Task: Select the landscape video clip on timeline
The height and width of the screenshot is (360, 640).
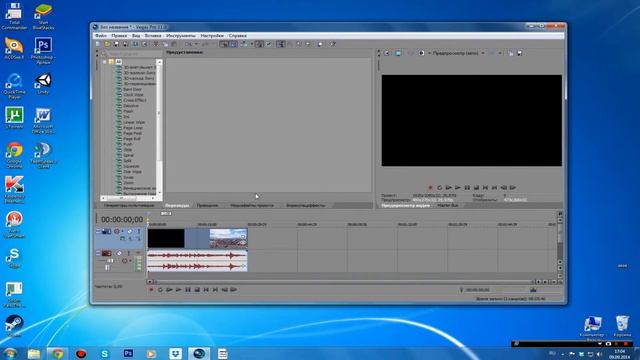Action: click(228, 238)
